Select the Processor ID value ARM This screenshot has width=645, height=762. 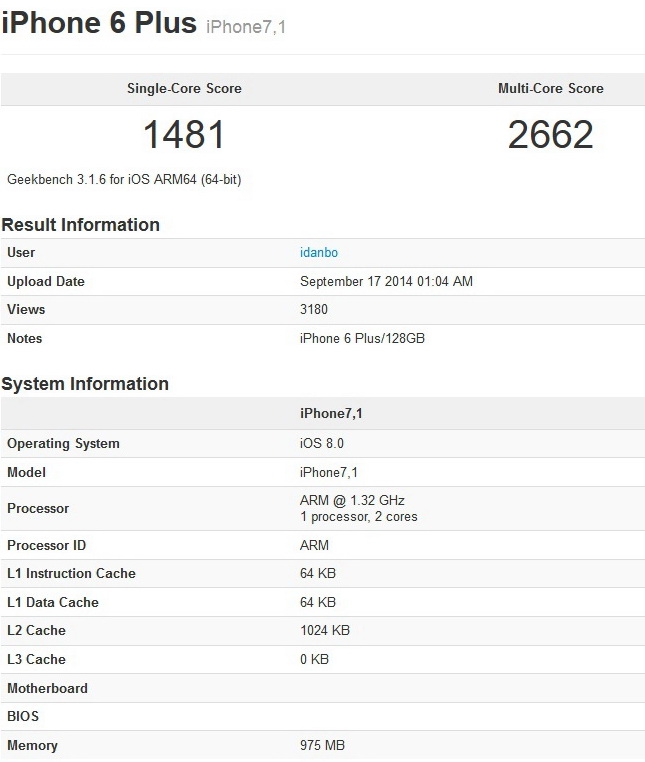[314, 545]
